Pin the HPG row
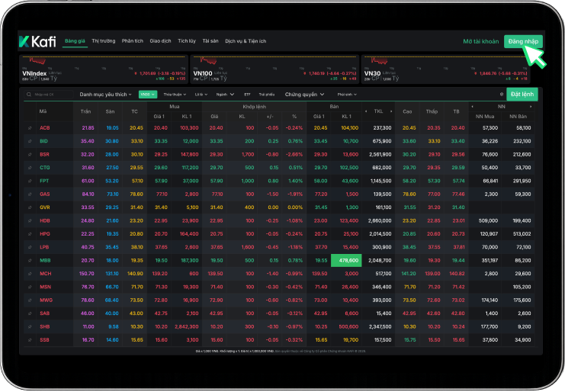The image size is (565, 392). [x=30, y=234]
